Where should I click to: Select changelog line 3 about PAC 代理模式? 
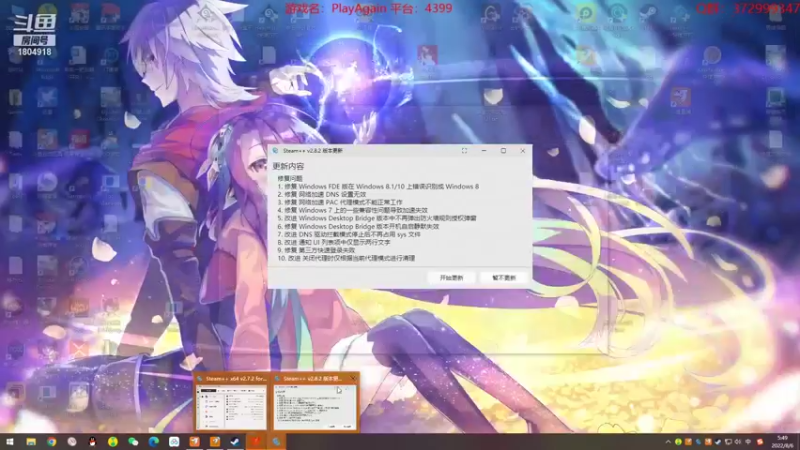point(340,203)
